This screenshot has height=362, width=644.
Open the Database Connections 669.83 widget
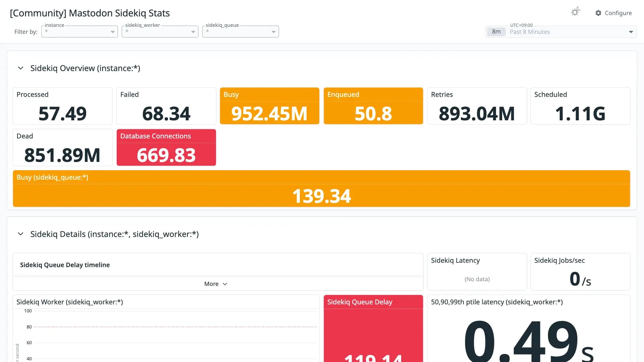coord(166,147)
